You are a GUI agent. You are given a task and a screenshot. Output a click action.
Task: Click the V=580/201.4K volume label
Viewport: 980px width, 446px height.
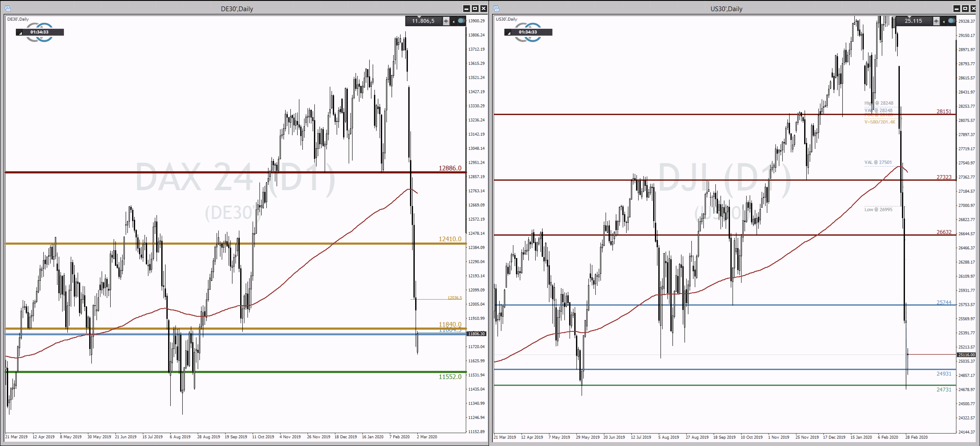[x=880, y=122]
